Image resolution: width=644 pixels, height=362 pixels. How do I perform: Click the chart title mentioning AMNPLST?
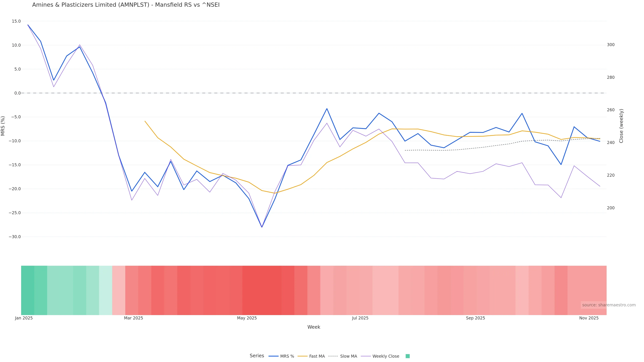126,5
